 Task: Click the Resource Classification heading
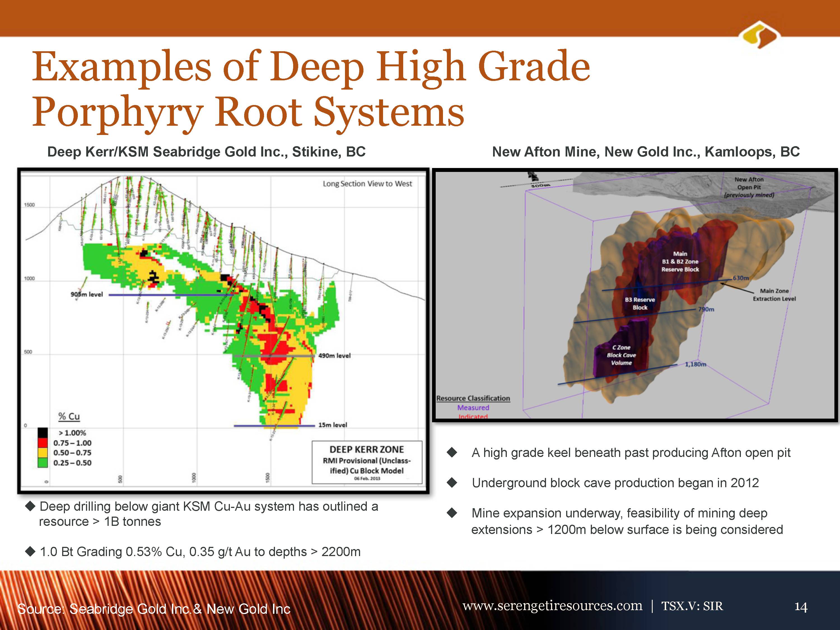(473, 398)
